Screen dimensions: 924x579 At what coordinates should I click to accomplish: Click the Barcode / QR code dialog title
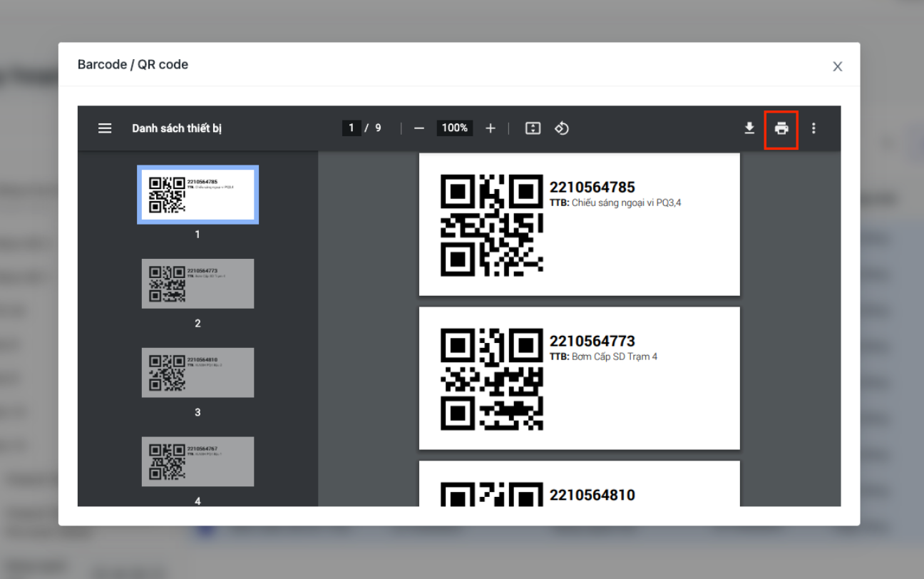point(133,65)
